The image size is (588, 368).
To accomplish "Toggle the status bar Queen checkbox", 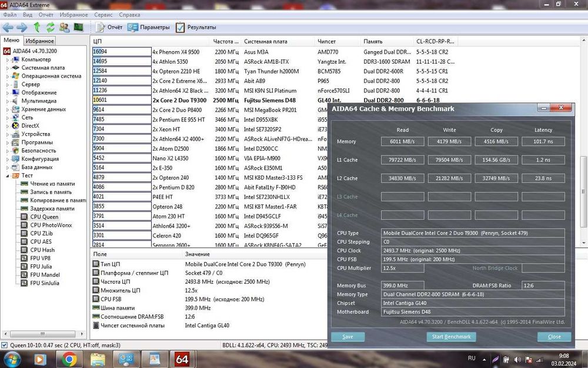I will 4,345.
